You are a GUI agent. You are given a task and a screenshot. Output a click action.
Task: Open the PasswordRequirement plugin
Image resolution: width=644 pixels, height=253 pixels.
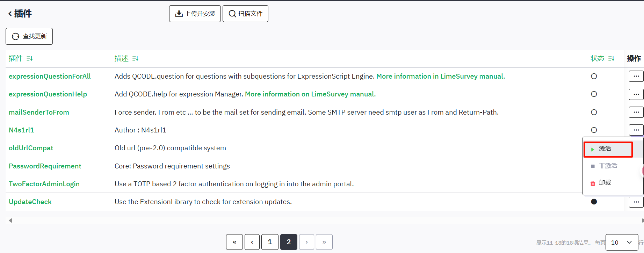(45, 166)
